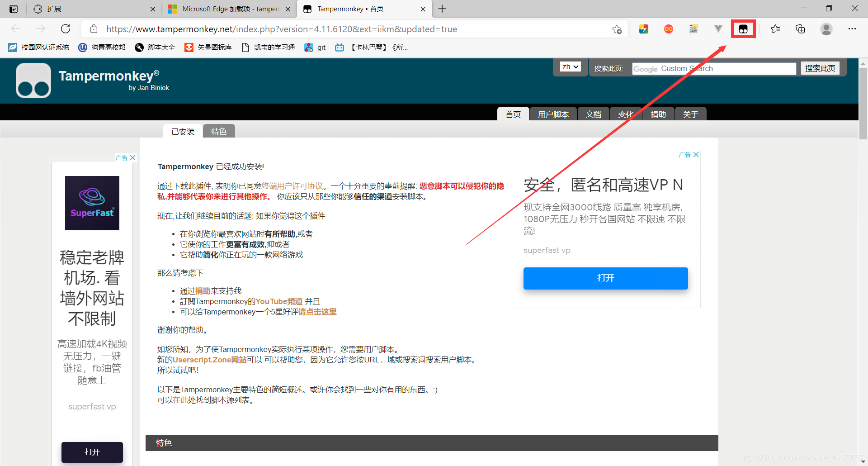Click the 搜索此页 search button
The width and height of the screenshot is (868, 466).
[820, 68]
